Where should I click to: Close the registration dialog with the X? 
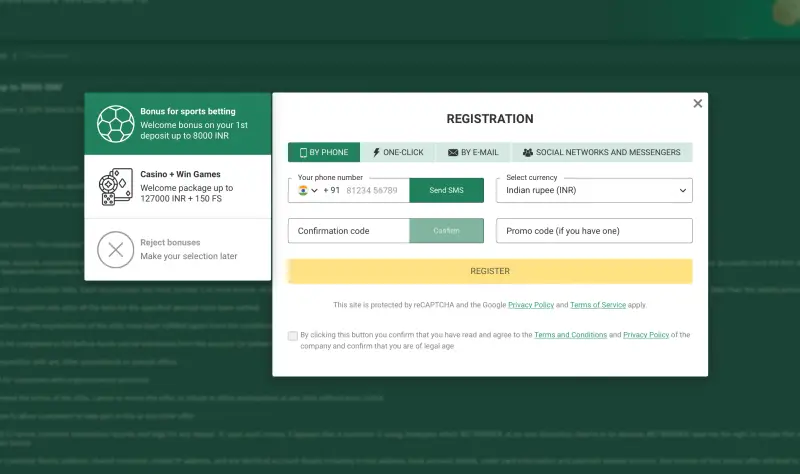[697, 104]
